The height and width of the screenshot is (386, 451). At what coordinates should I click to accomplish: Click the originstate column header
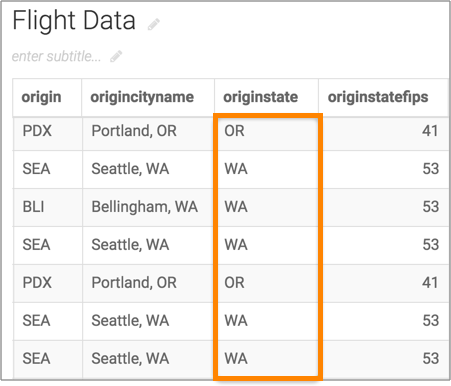pyautogui.click(x=261, y=97)
